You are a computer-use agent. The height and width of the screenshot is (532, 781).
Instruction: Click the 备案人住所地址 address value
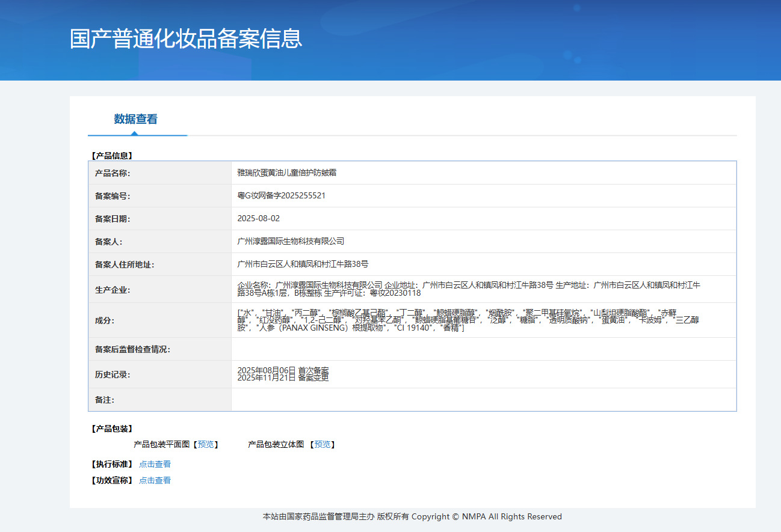click(x=303, y=264)
